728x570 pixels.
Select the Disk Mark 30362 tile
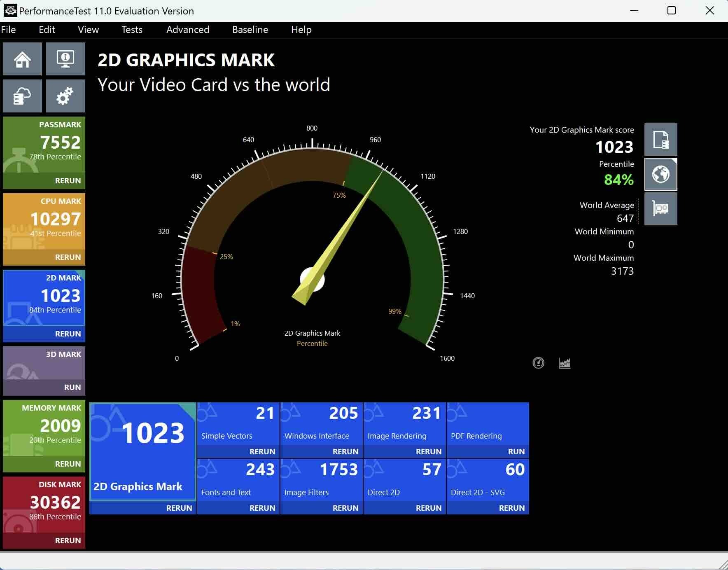44,504
